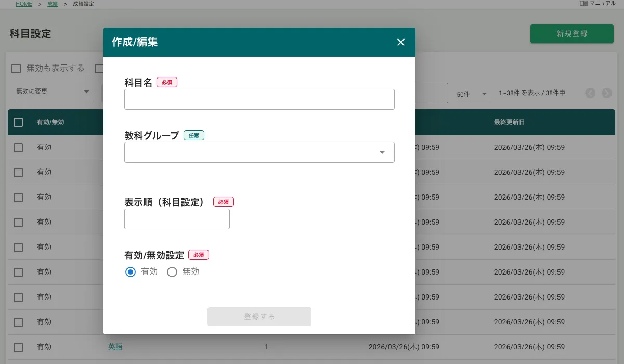Sort by 最終更新日 column header
Viewport: 624px width, 364px height.
[x=509, y=122]
